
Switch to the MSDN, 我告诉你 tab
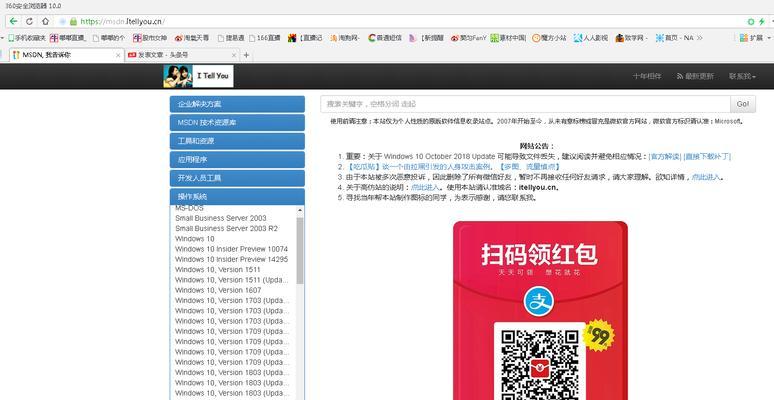click(67, 55)
